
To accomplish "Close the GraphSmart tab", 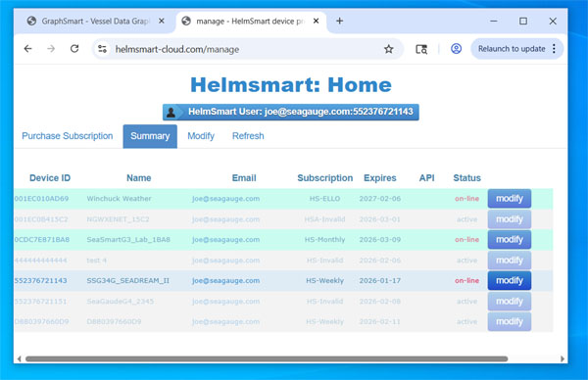I will click(x=162, y=21).
